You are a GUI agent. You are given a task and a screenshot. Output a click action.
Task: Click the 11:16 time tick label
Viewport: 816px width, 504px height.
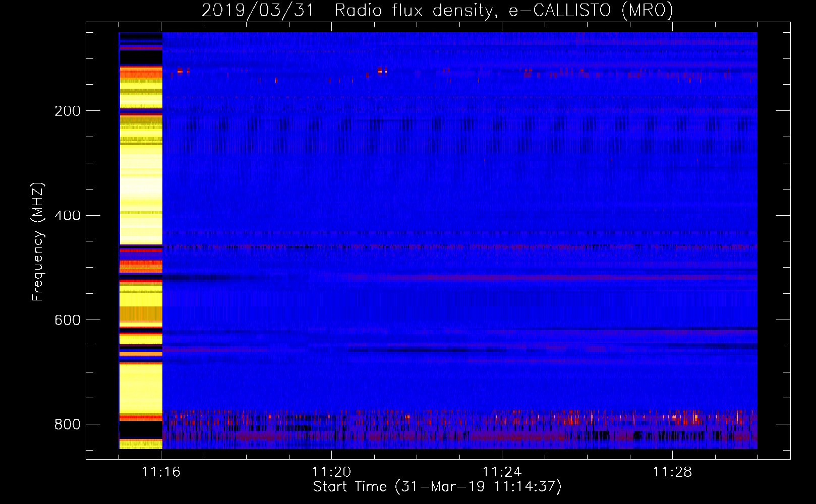[161, 472]
